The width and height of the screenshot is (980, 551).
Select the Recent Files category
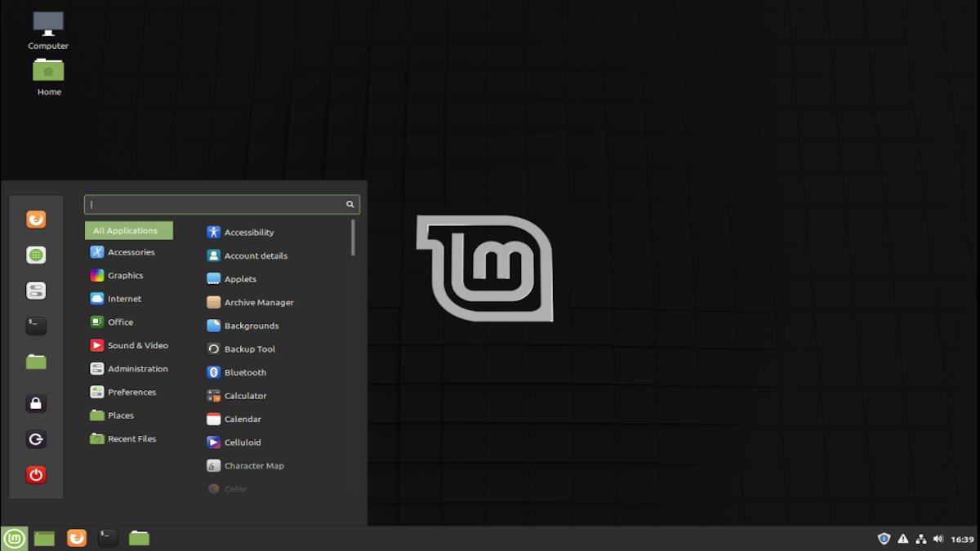(129, 439)
